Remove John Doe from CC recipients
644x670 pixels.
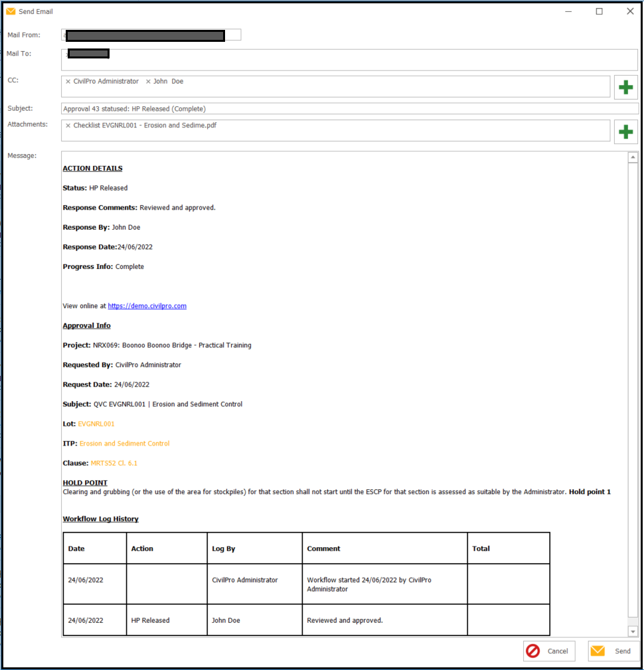148,82
